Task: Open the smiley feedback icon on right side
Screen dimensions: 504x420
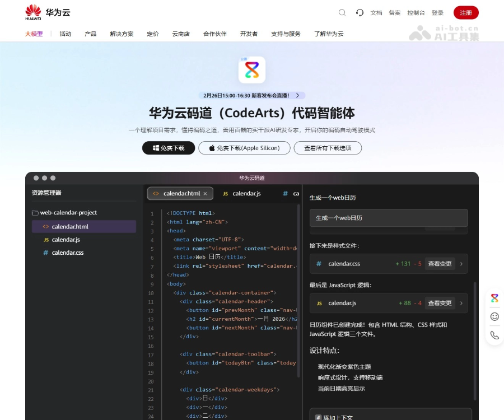Action: 494,316
